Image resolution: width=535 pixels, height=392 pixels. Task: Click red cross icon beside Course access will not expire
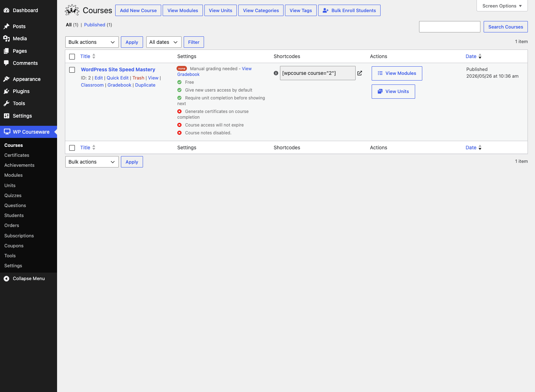pos(179,125)
